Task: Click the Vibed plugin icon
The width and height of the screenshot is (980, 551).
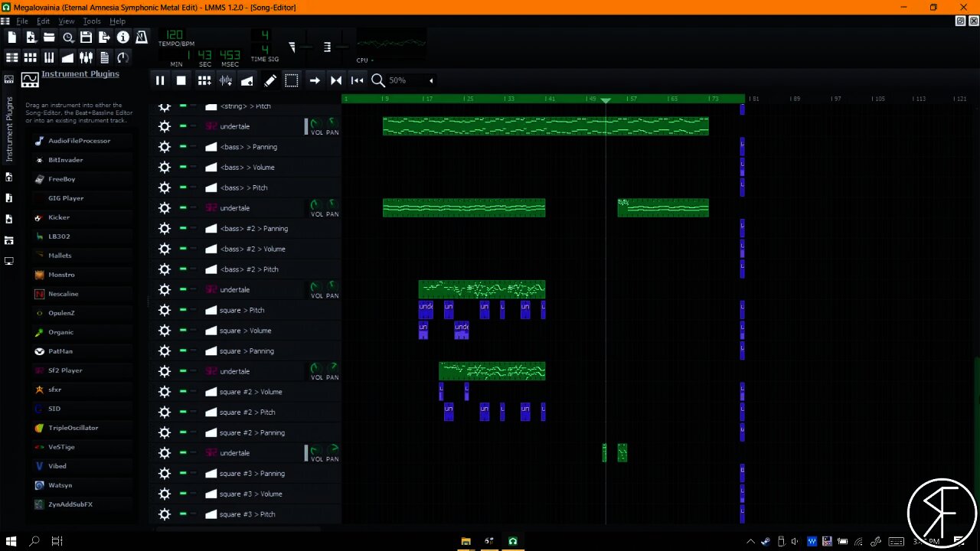Action: point(40,466)
